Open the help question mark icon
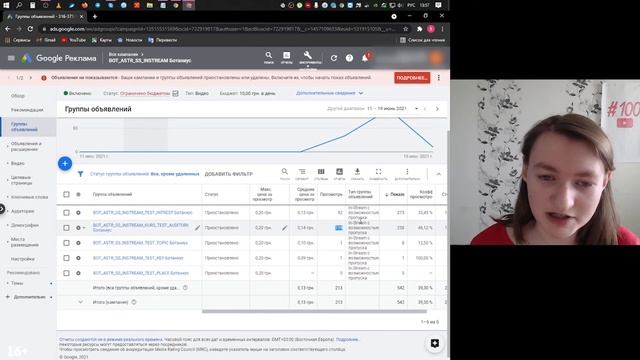 349,58
